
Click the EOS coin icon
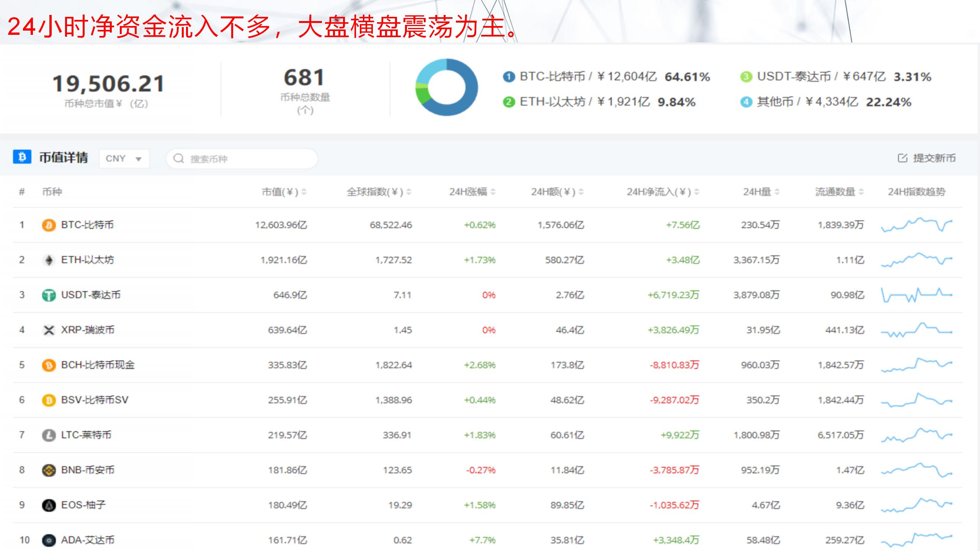click(x=49, y=505)
